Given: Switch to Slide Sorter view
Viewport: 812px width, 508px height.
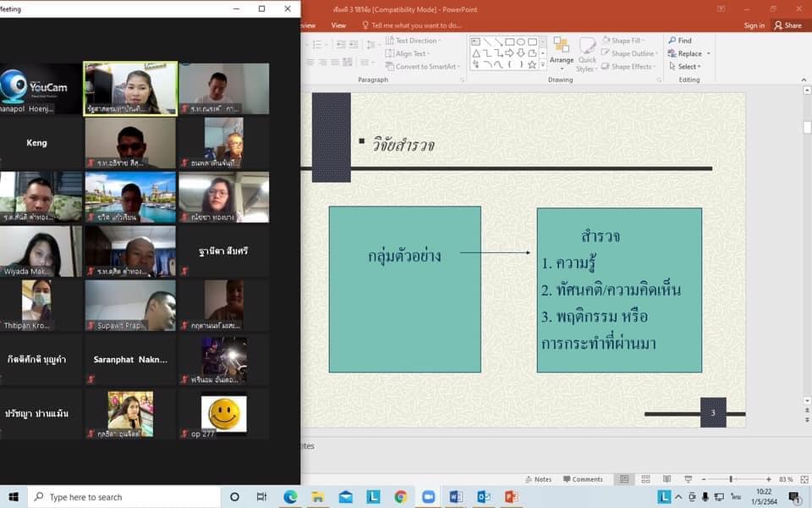Looking at the screenshot, I should 644,479.
